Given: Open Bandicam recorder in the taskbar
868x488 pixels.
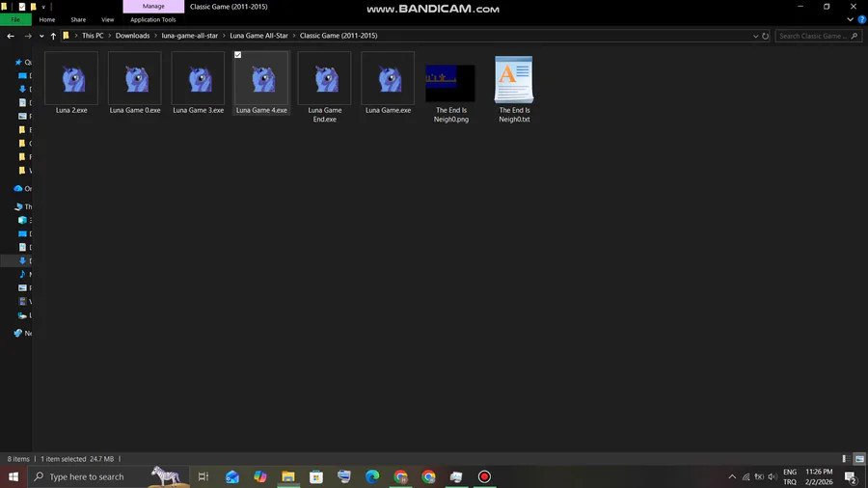Looking at the screenshot, I should pyautogui.click(x=484, y=476).
